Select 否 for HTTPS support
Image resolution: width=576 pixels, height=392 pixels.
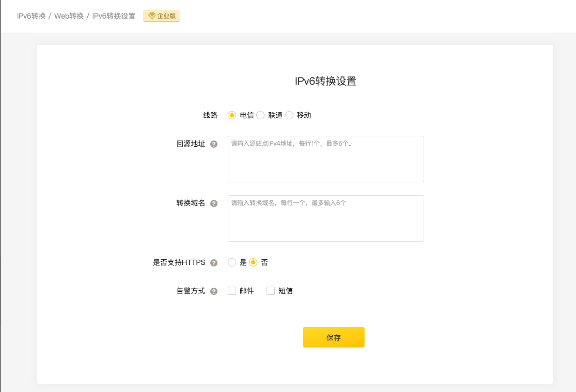[x=253, y=262]
